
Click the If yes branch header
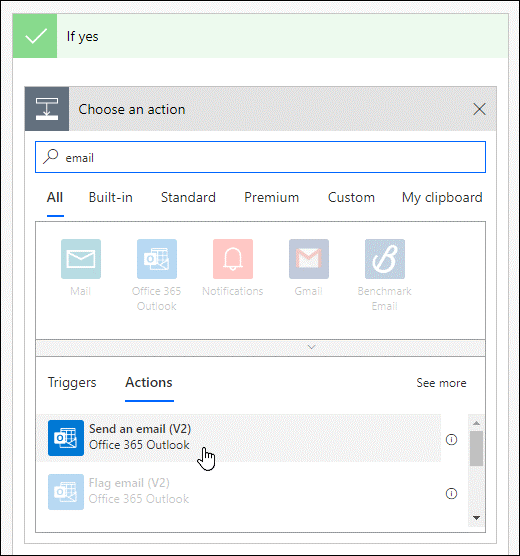point(260,36)
